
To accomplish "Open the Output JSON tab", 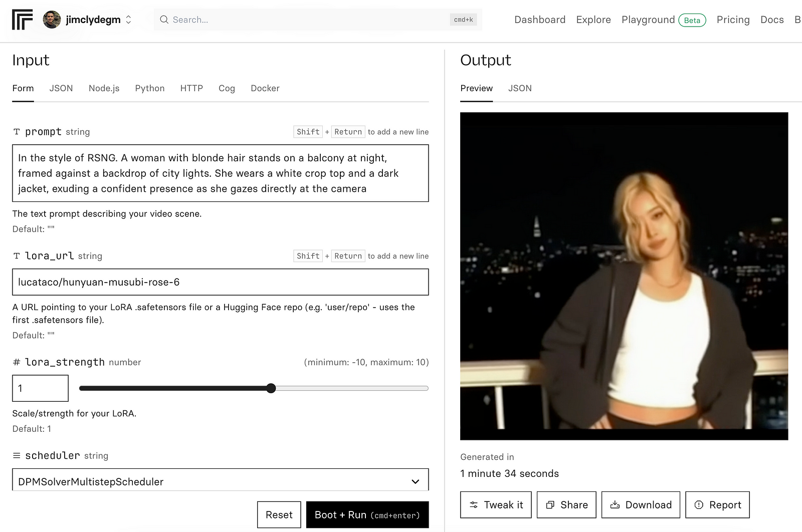I will coord(520,88).
